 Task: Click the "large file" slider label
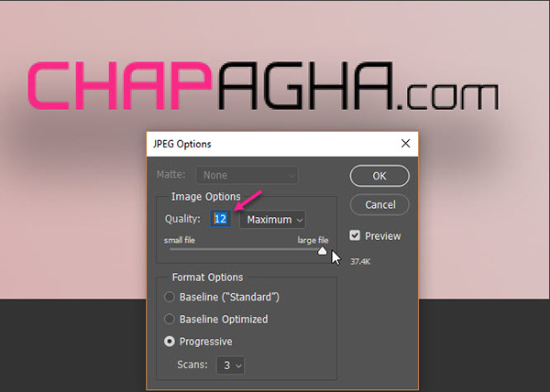click(313, 240)
